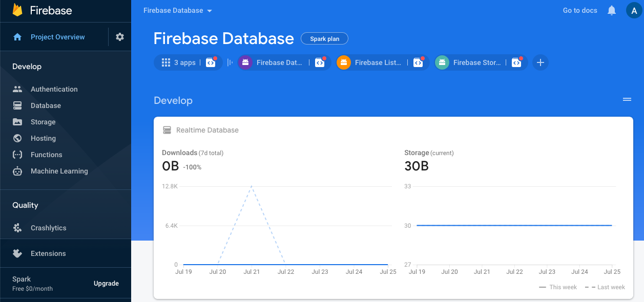Click the Realtime Database card icon
Screen dimensions: 644x302
(167, 130)
